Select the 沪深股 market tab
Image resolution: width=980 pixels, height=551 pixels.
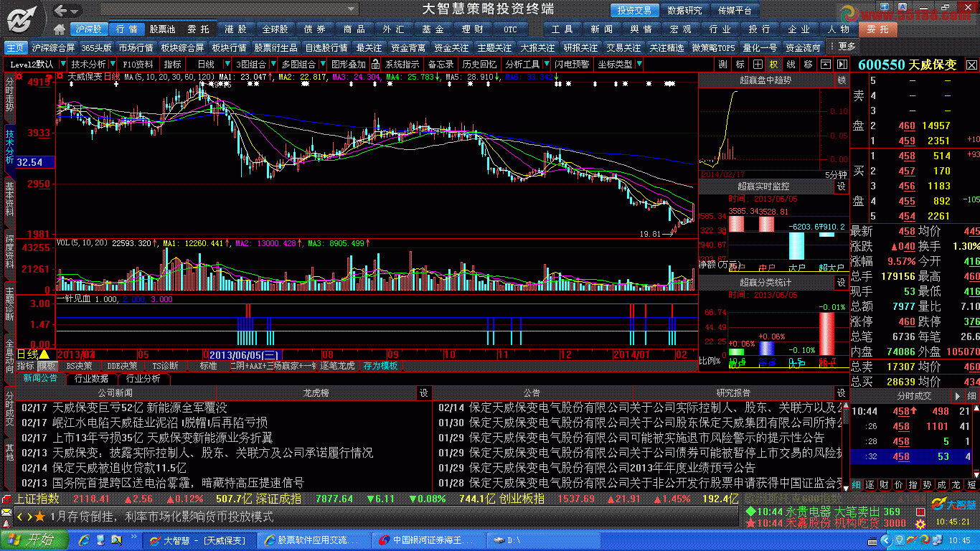click(x=90, y=29)
